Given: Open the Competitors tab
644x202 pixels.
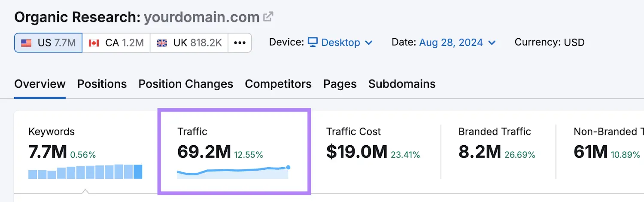Looking at the screenshot, I should (278, 84).
